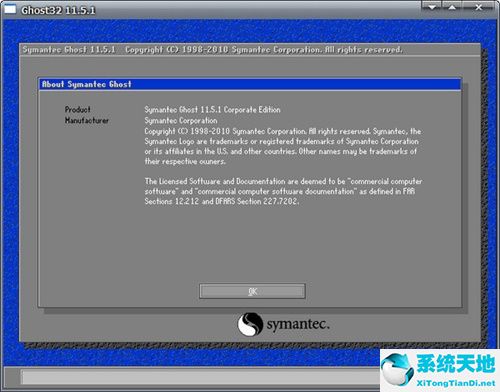The width and height of the screenshot is (500, 392).
Task: Click the 'their respective owners.' text line
Action: tap(185, 162)
